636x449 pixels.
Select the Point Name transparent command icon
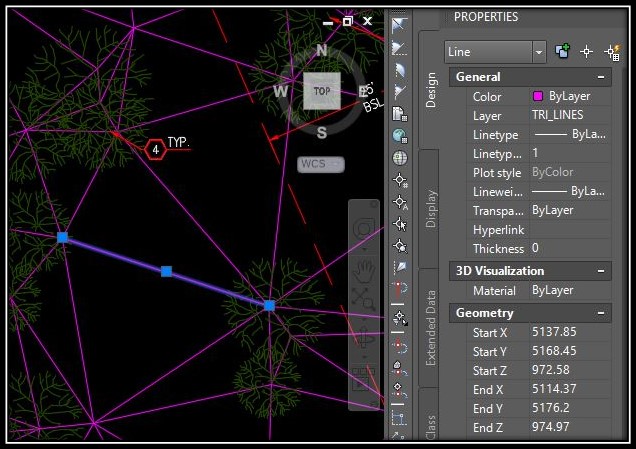point(400,202)
